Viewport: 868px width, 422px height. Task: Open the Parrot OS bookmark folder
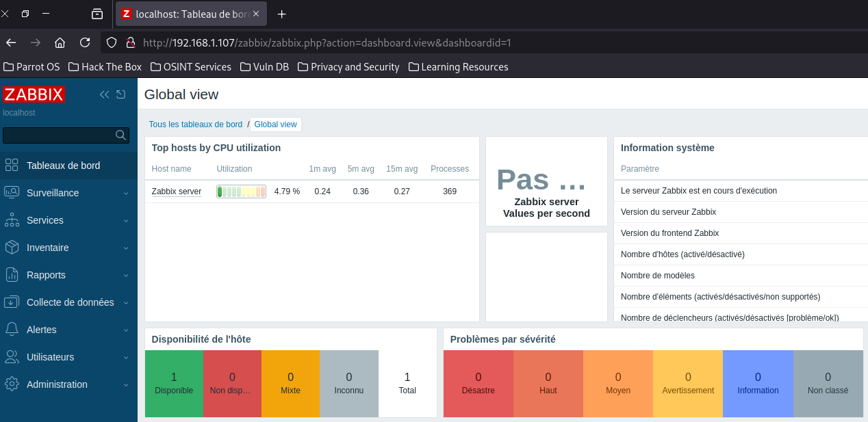(31, 66)
